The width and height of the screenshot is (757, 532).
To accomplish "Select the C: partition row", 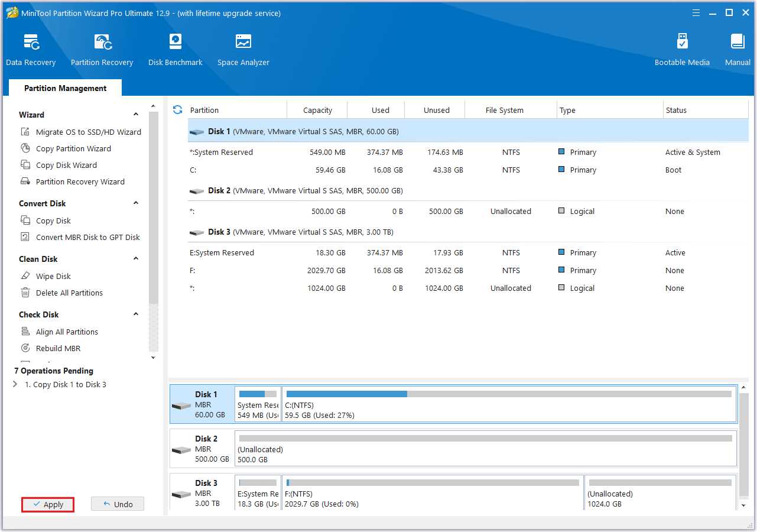I will point(468,170).
